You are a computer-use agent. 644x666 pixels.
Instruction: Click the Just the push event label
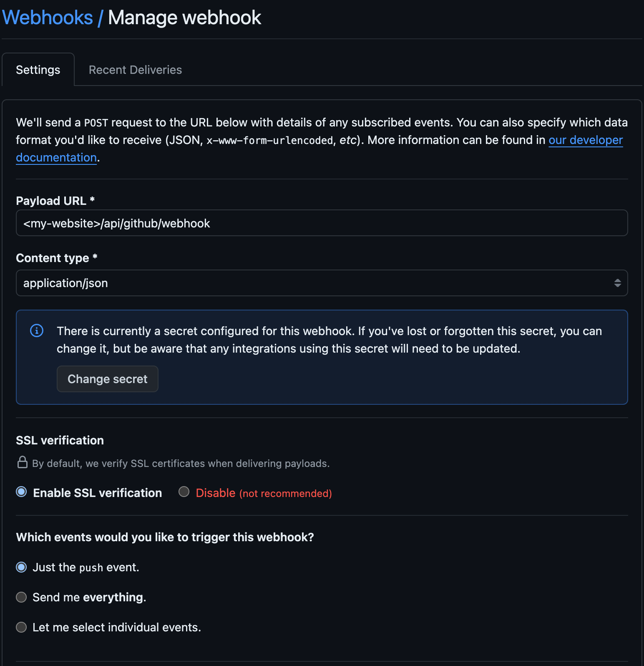(x=86, y=568)
